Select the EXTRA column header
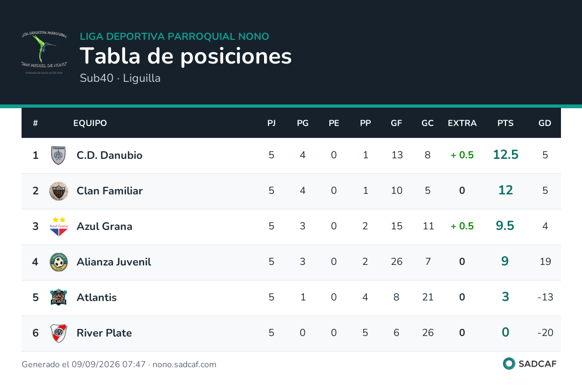The image size is (582, 392). 462,123
